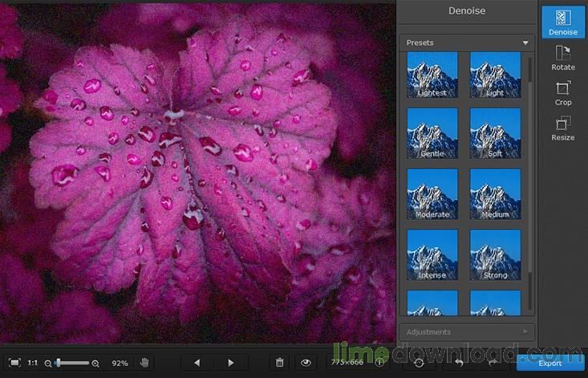Choose the Moderate denoise preset

click(432, 194)
